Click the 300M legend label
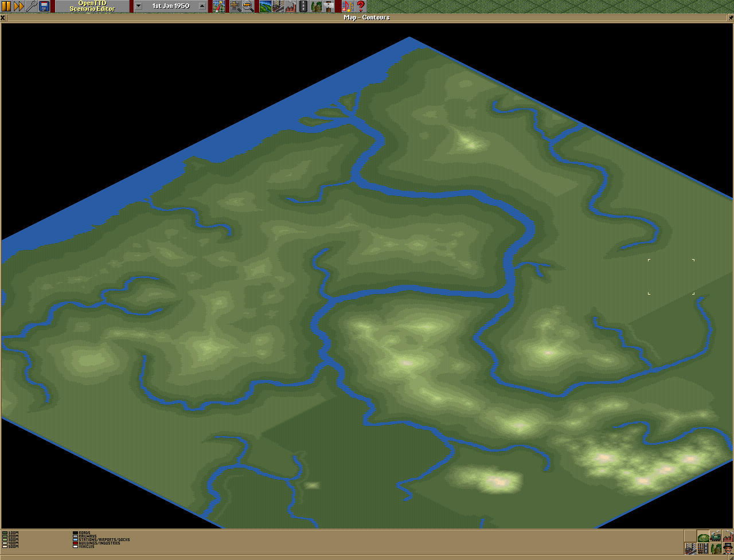The image size is (734, 560). (13, 540)
